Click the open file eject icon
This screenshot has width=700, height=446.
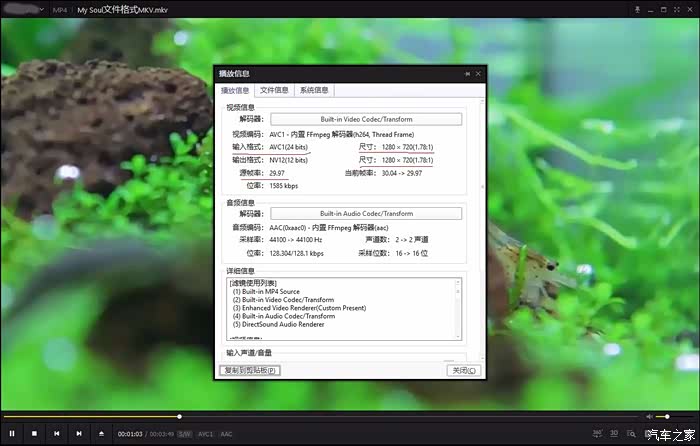click(101, 433)
